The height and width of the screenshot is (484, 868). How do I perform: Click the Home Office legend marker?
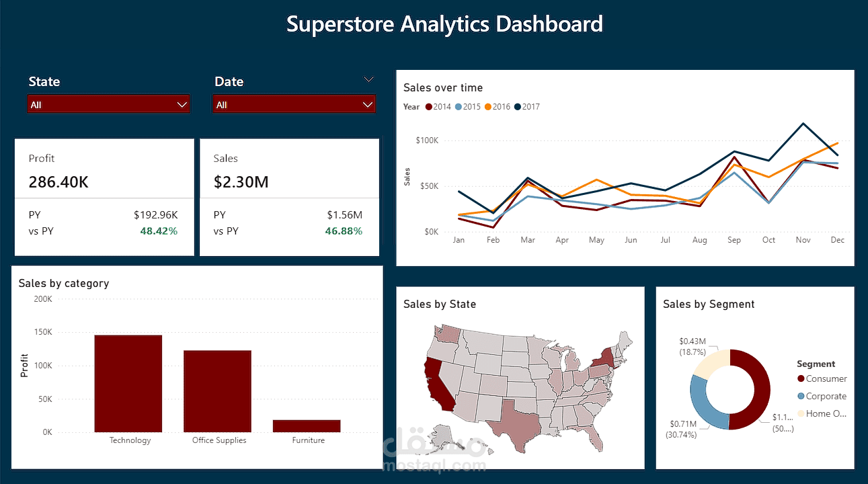click(x=801, y=413)
